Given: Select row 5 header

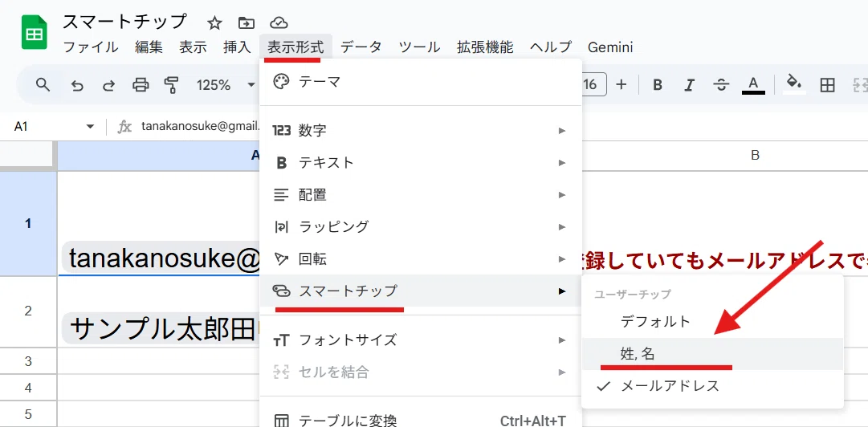Looking at the screenshot, I should [x=28, y=414].
